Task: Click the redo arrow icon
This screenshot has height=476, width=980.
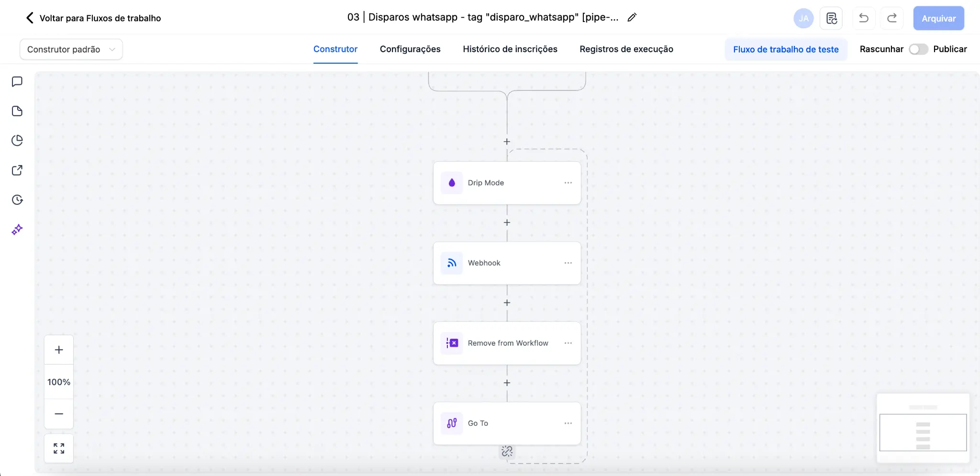Action: point(891,18)
